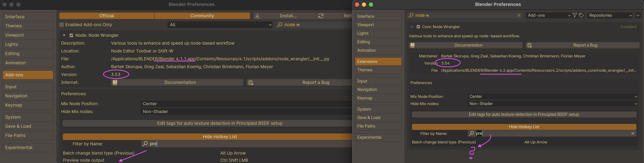This screenshot has height=163, width=644.
Task: Open the extension settings chevron right of Repositories
Action: (x=638, y=16)
